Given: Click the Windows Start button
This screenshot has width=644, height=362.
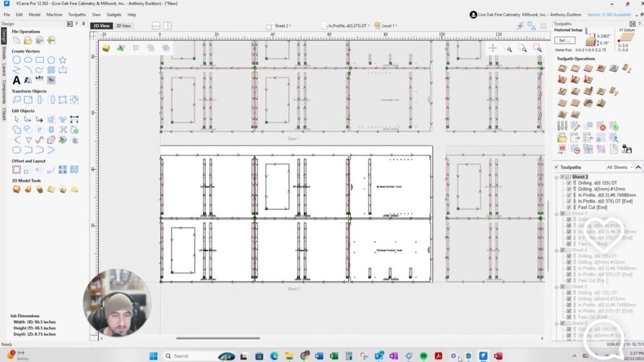Looking at the screenshot, I should (153, 356).
